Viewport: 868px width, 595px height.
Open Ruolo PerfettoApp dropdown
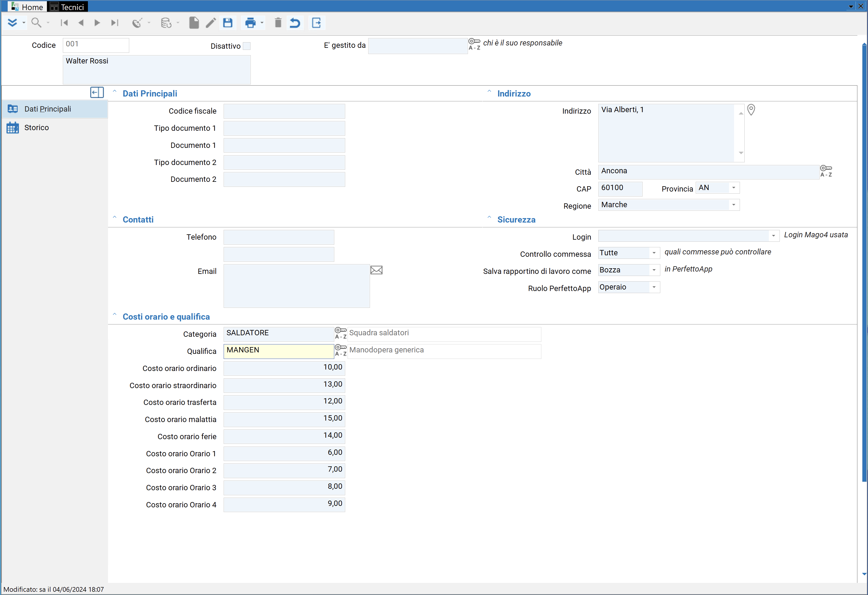click(654, 287)
